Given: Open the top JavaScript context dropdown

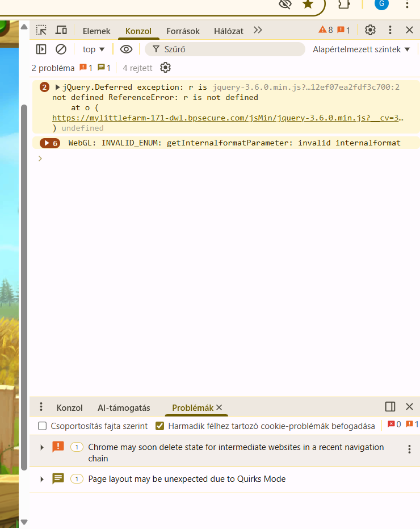Looking at the screenshot, I should (94, 49).
